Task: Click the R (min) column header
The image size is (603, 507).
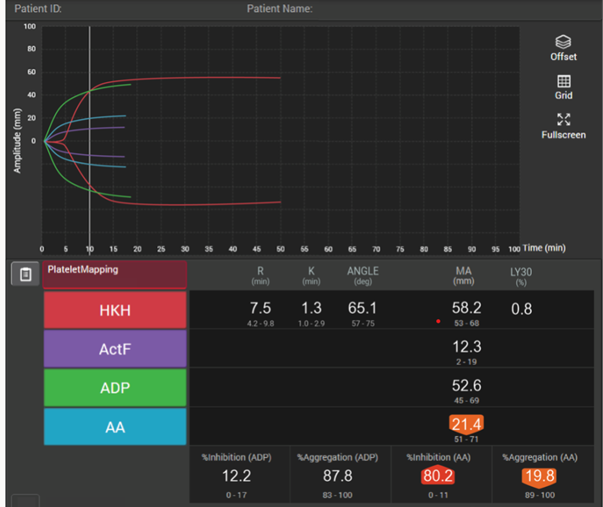Action: (x=260, y=275)
